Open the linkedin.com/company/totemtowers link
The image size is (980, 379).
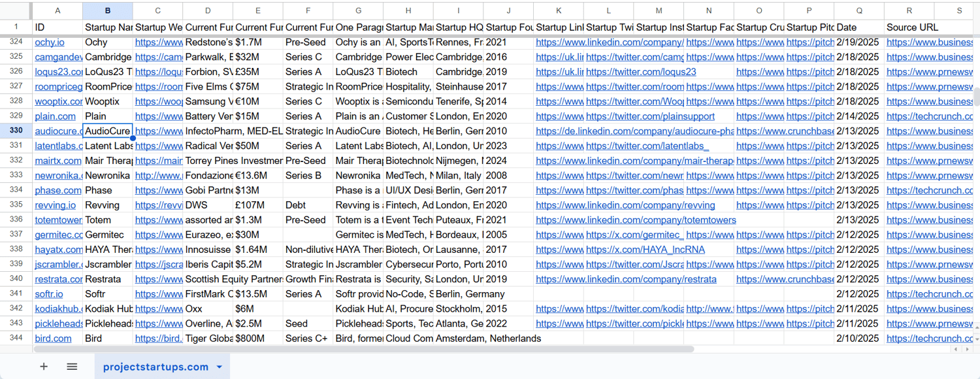tap(636, 220)
